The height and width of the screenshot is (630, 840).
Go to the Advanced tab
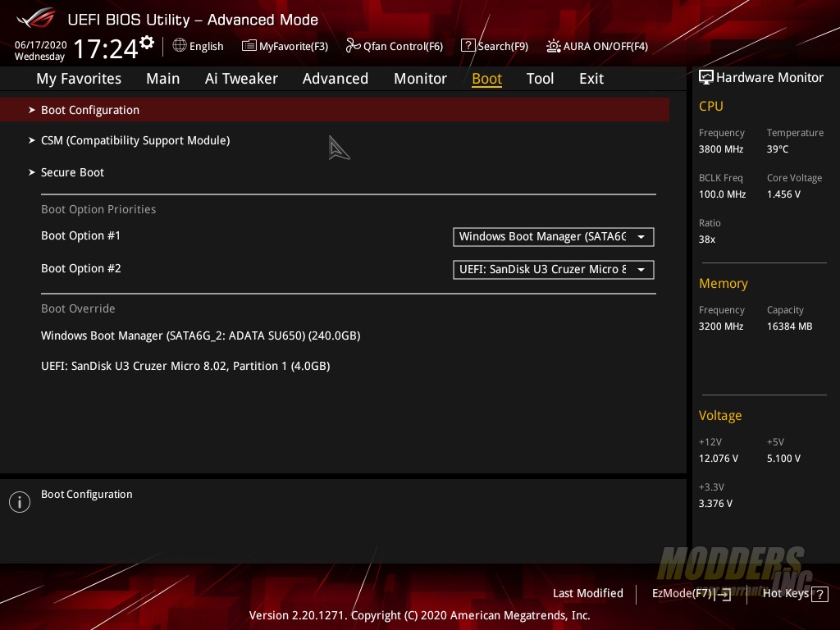click(x=336, y=79)
